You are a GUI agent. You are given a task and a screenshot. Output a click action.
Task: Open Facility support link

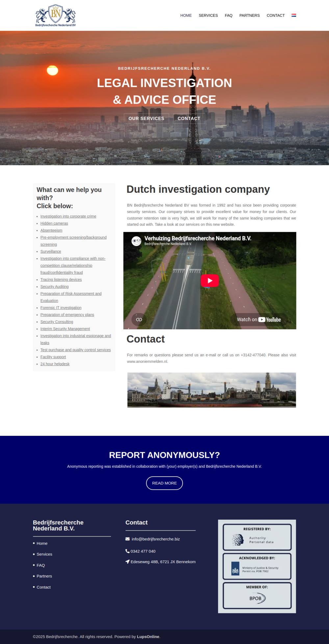click(x=53, y=357)
